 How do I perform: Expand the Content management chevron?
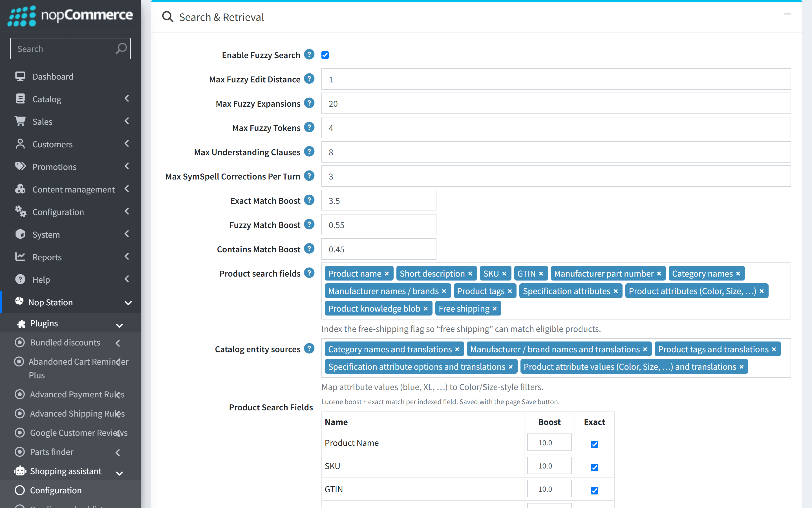[x=127, y=189]
